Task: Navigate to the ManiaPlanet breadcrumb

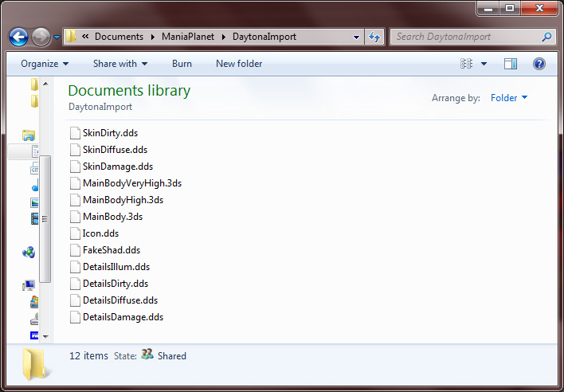Action: [188, 37]
